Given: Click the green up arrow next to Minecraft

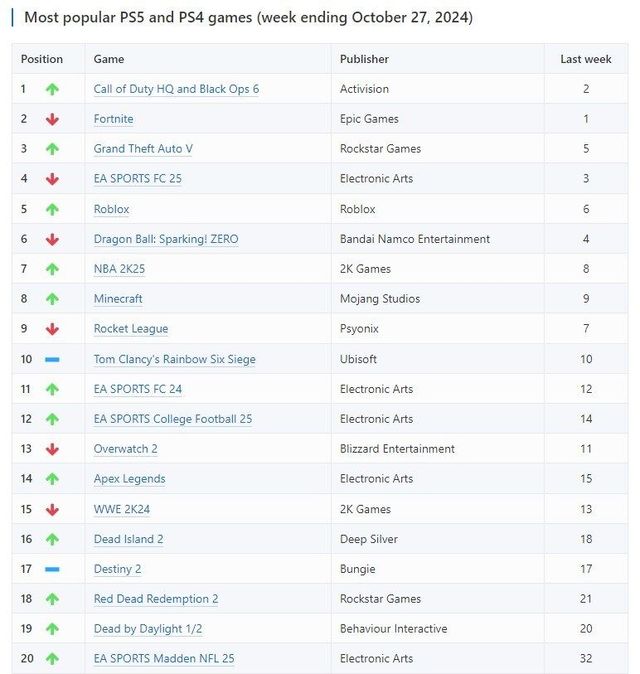Looking at the screenshot, I should coord(52,299).
